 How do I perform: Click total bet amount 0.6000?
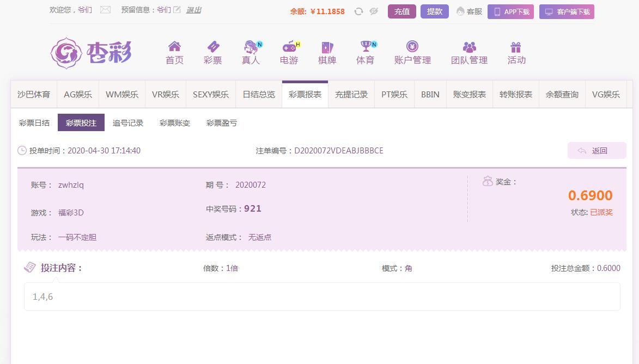(x=609, y=268)
